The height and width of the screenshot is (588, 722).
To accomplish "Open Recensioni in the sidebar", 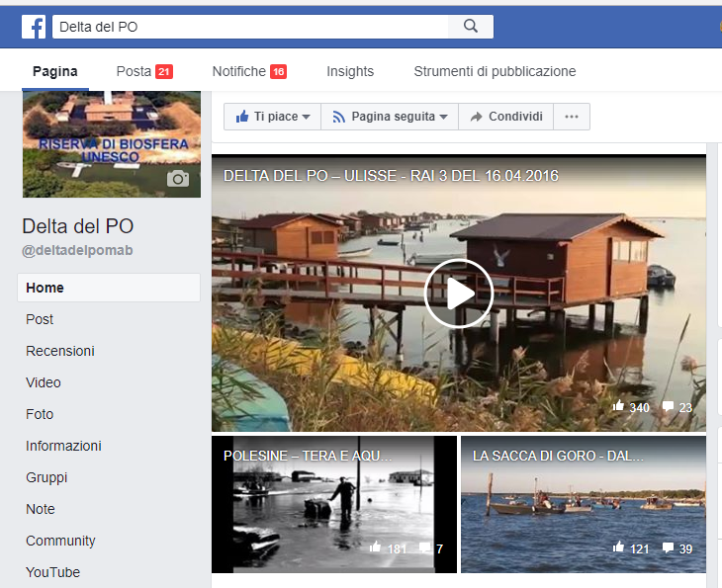I will tap(60, 351).
